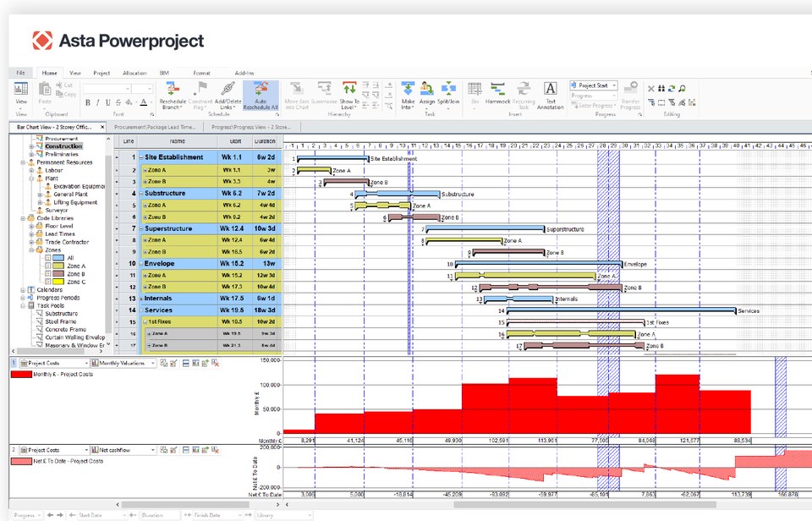Viewport: 812px width, 521px height.
Task: Switch to the Allocation ribbon tab
Action: (x=134, y=73)
